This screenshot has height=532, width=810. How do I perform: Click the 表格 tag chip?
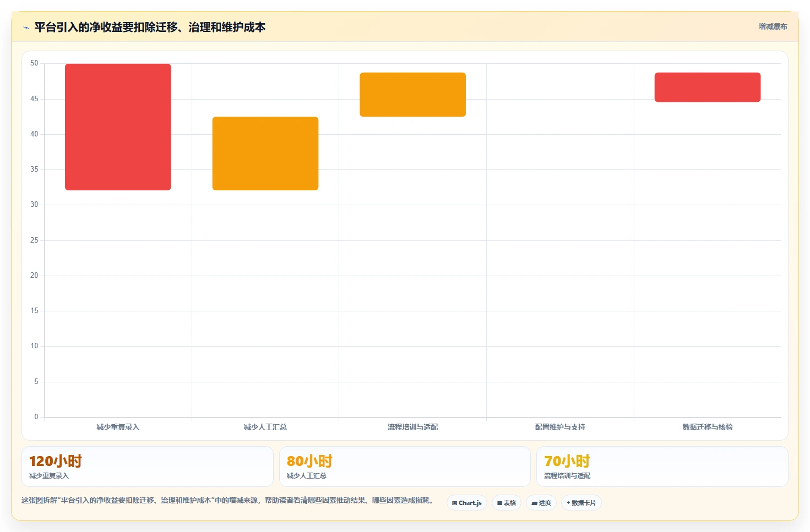pyautogui.click(x=507, y=503)
